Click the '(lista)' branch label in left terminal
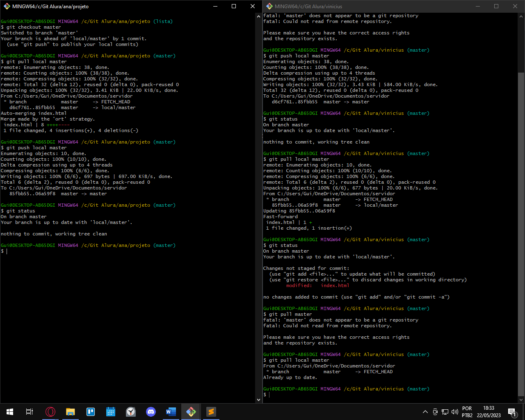Image resolution: width=525 pixels, height=420 pixels. click(163, 21)
